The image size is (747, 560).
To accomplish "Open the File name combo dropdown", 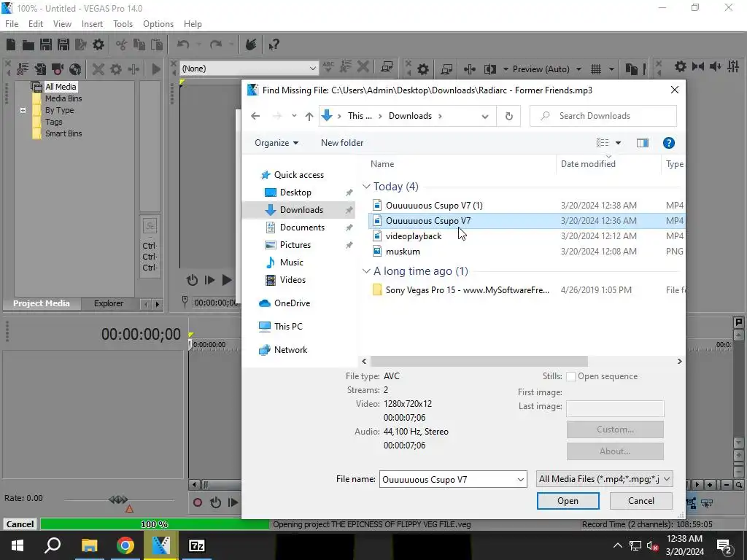I will click(521, 480).
